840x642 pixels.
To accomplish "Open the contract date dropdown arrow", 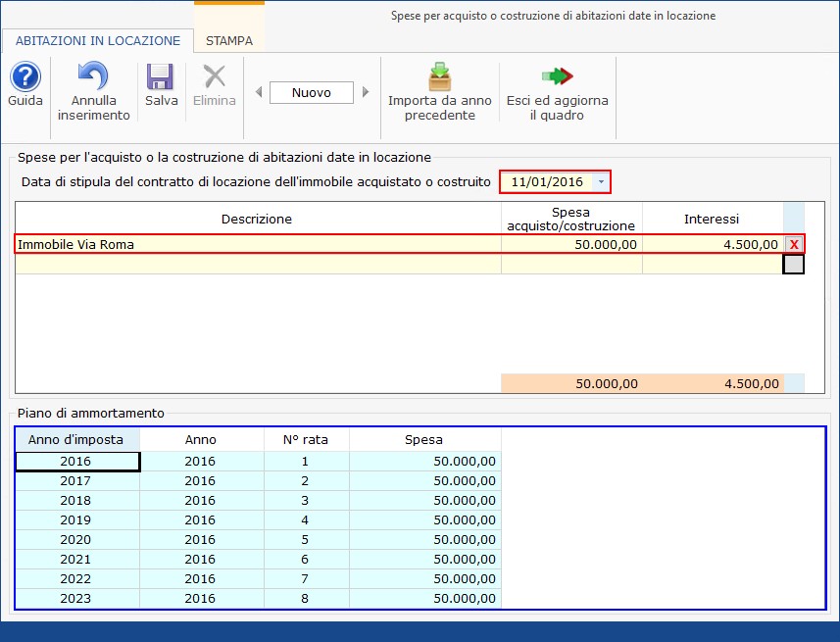I will (x=601, y=182).
